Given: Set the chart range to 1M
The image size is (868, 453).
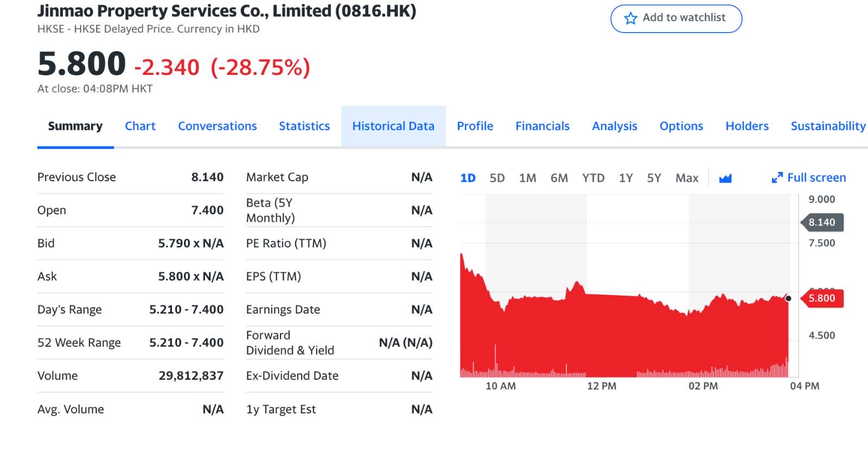Looking at the screenshot, I should (x=527, y=178).
